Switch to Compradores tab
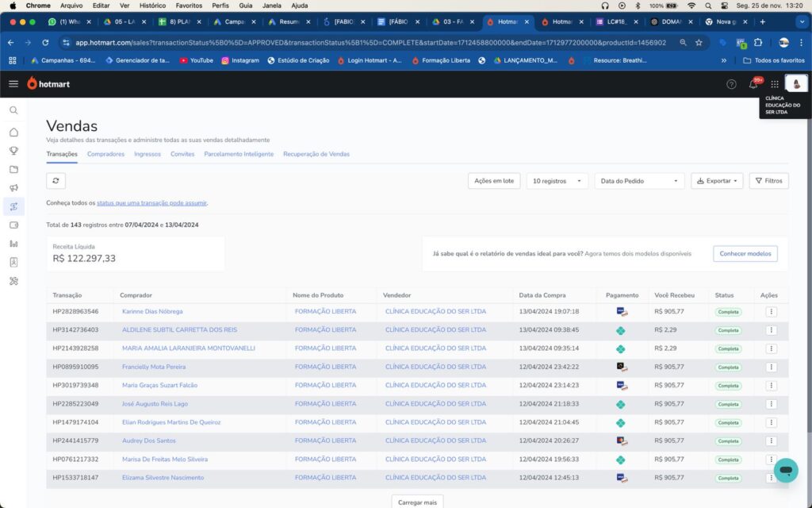812x508 pixels. click(105, 154)
